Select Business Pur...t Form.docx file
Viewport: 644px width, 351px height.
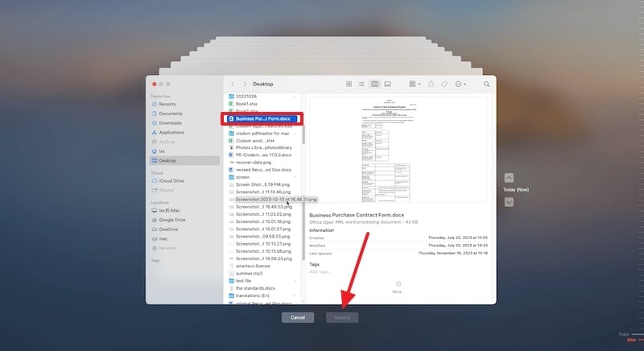[262, 118]
